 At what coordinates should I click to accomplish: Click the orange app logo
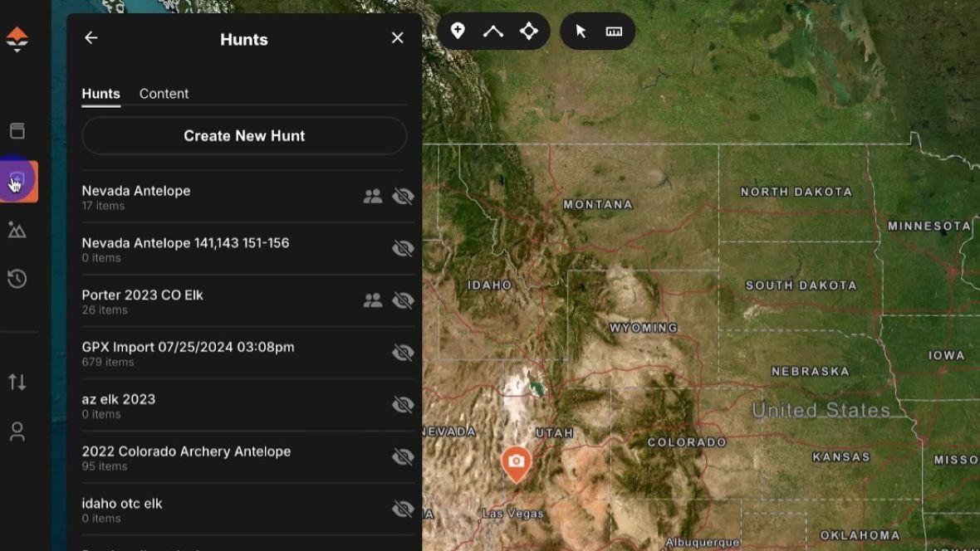coord(19,39)
